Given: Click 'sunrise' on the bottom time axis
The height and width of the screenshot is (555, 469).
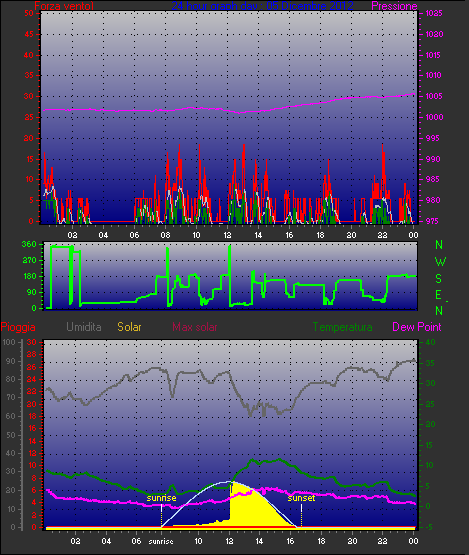Looking at the screenshot, I should pos(161,541).
